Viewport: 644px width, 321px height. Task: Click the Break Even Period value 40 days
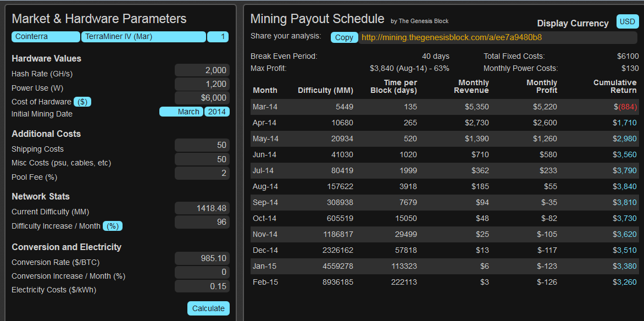435,56
